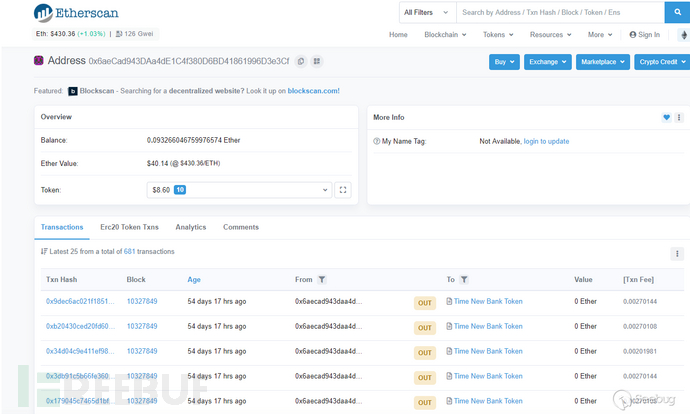Open the Exchange dropdown button
690x414 pixels.
(548, 62)
